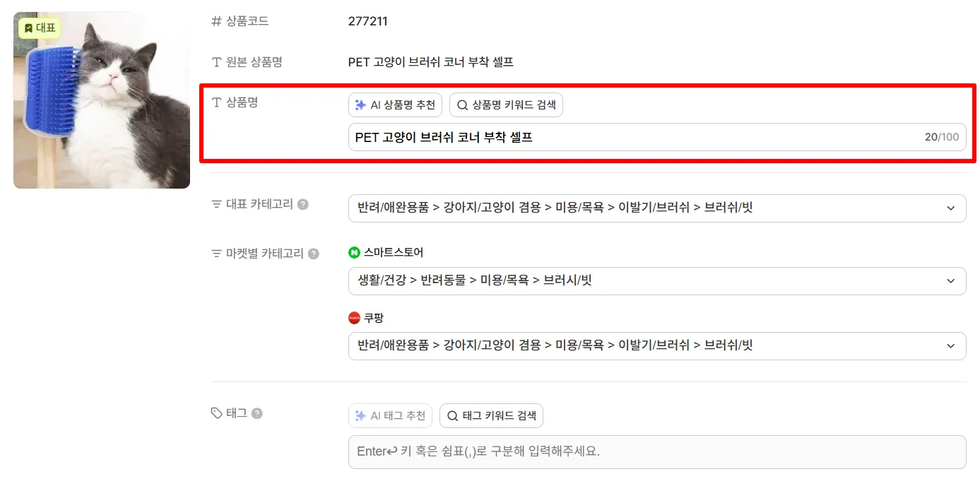980x486 pixels.
Task: Click the 대표 badge on product image
Action: tap(40, 28)
